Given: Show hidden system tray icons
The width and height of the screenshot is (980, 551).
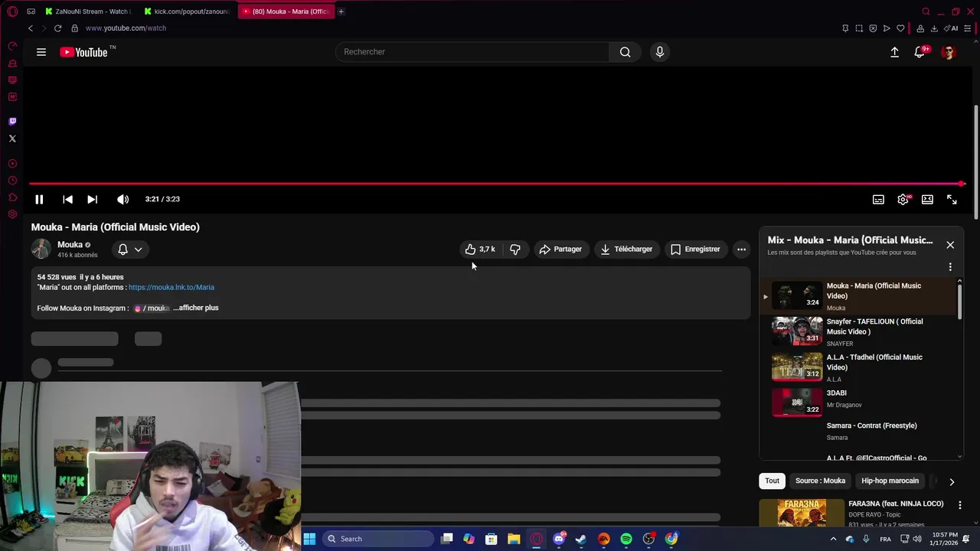Looking at the screenshot, I should point(834,539).
